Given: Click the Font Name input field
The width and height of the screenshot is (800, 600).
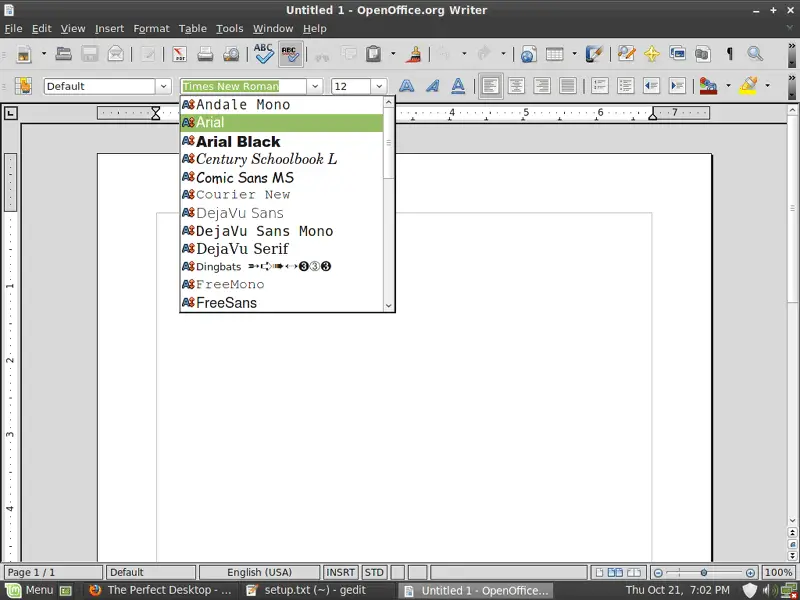Looking at the screenshot, I should [243, 86].
